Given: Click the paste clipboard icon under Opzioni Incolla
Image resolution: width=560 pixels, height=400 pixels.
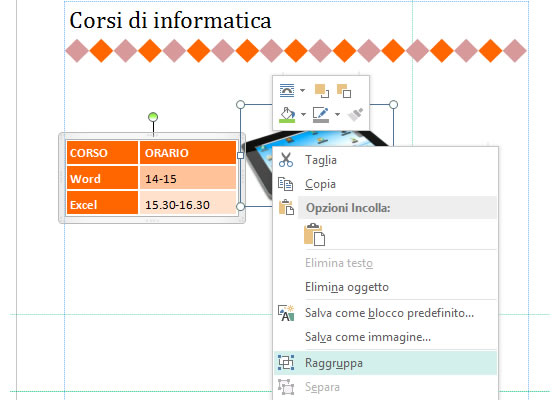Looking at the screenshot, I should [314, 235].
